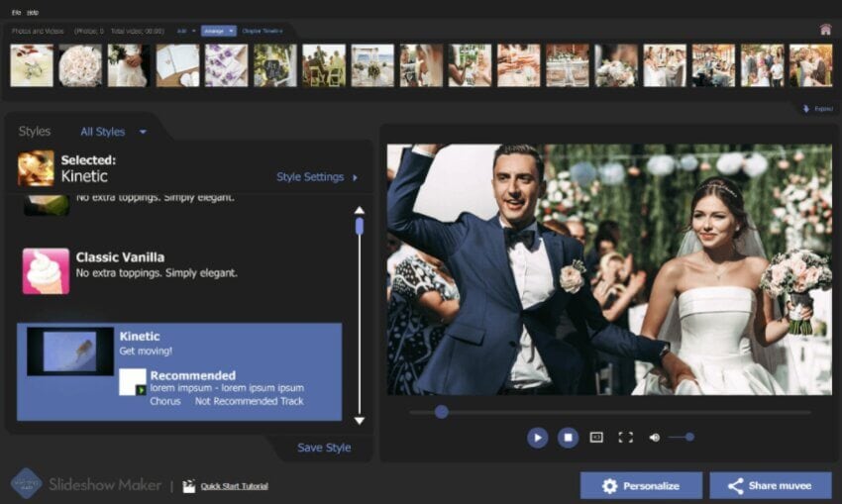Select the wedding rings photo thumbnail
The image size is (842, 504).
point(32,65)
